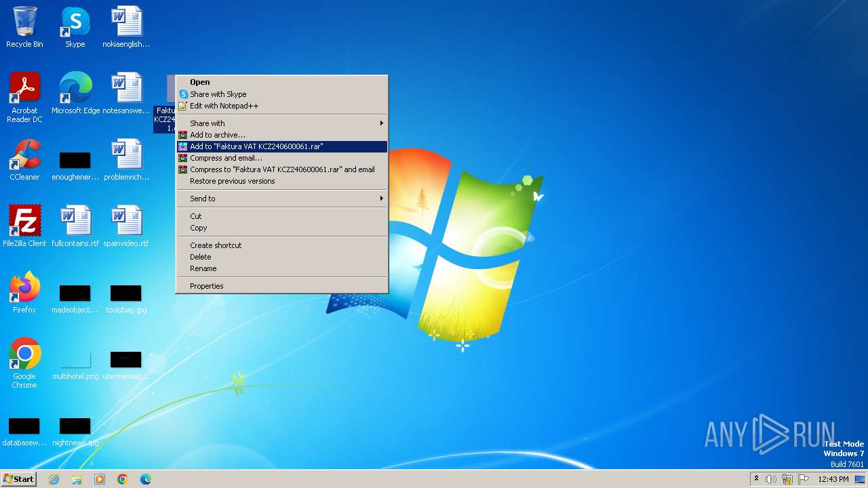
Task: Choose Share with Skype
Action: coord(281,94)
